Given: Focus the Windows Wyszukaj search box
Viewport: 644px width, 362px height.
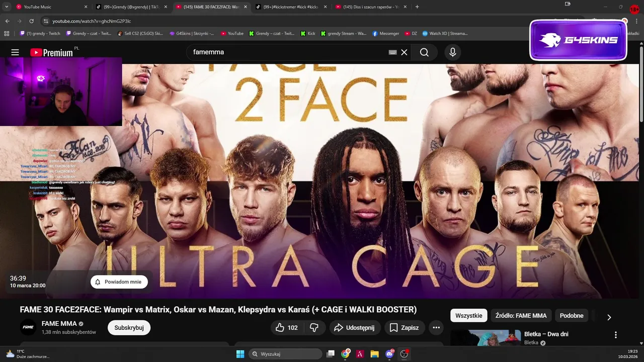Looking at the screenshot, I should coord(285,354).
